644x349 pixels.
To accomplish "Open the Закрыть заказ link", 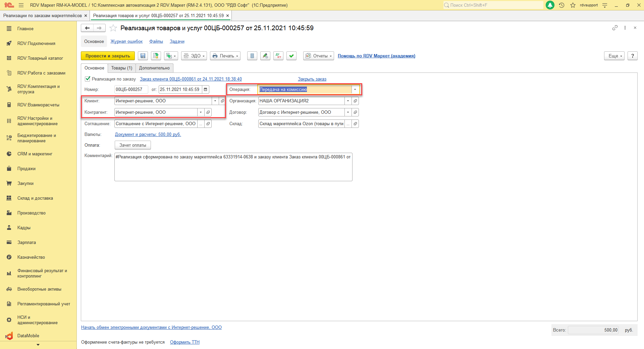I will point(312,79).
